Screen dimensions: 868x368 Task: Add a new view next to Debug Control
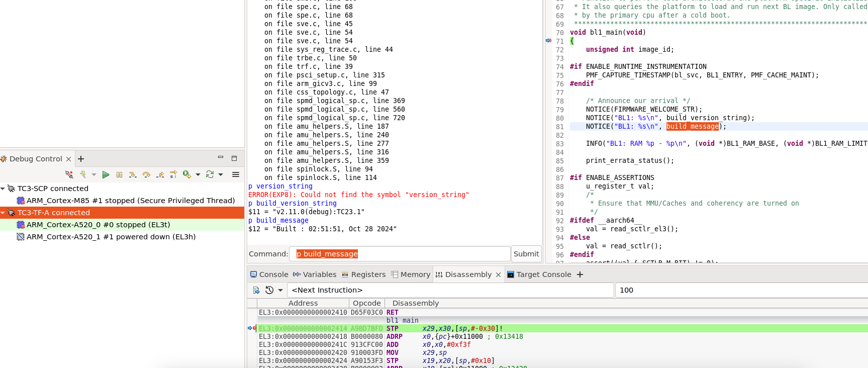click(x=81, y=159)
